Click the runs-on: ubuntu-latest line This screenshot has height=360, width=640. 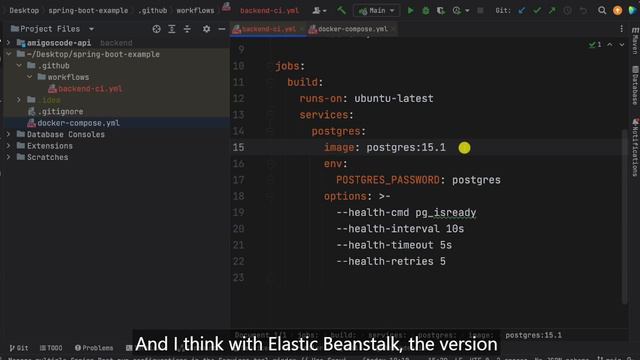click(x=366, y=98)
